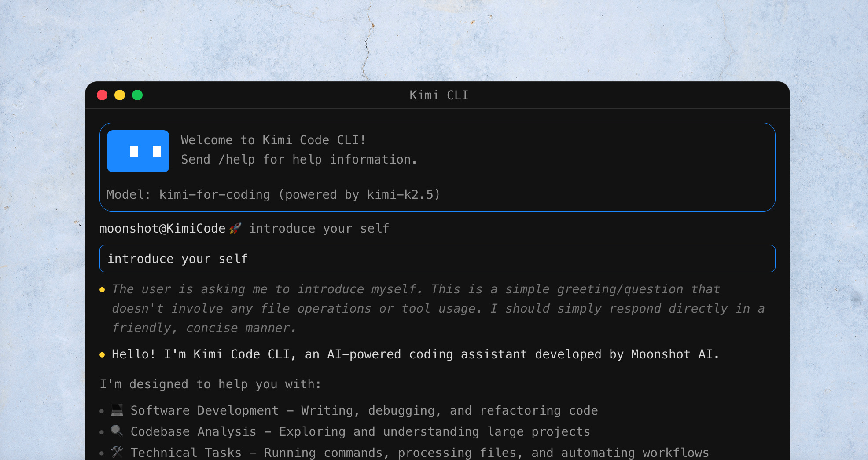Click "I'm designed to help you with:" text
The image size is (868, 460).
210,384
